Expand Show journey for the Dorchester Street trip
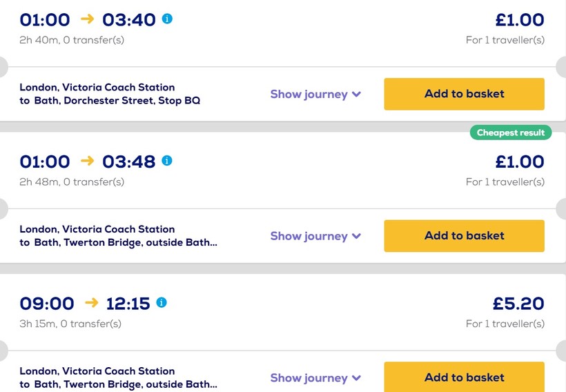Viewport: 566px width, 392px height. pyautogui.click(x=315, y=94)
